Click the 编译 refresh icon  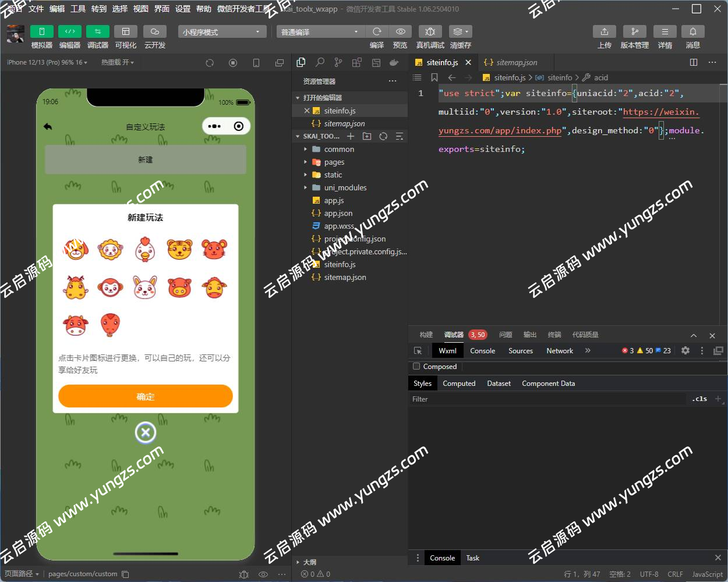point(377,31)
